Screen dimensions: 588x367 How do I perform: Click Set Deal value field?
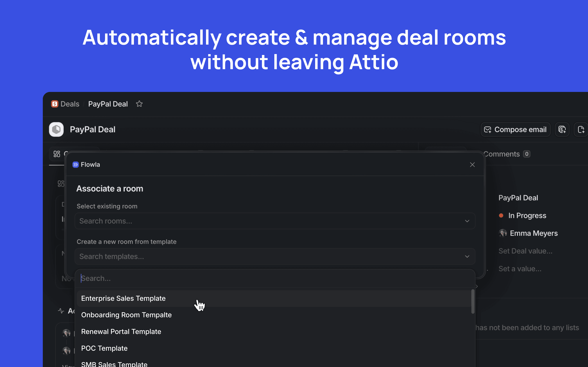click(525, 251)
